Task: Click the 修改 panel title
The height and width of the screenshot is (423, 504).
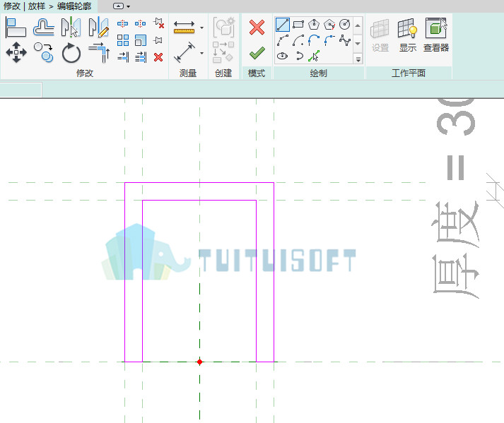Action: [x=85, y=73]
